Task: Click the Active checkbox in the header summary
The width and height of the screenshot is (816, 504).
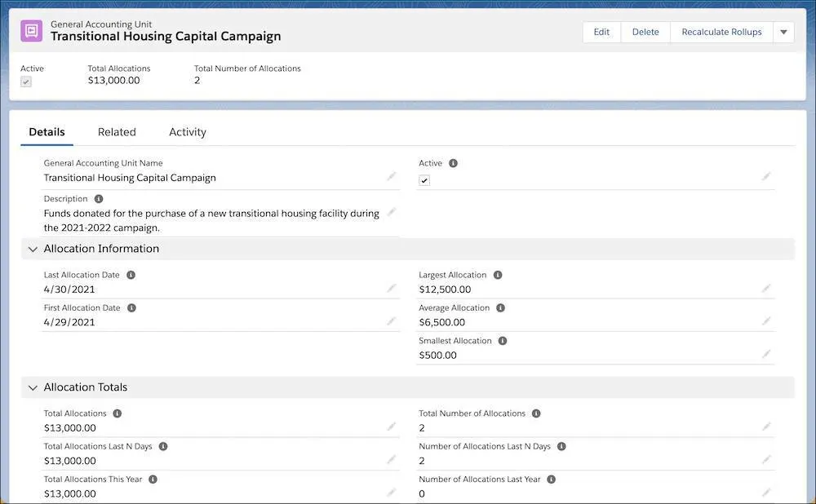Action: click(x=26, y=82)
